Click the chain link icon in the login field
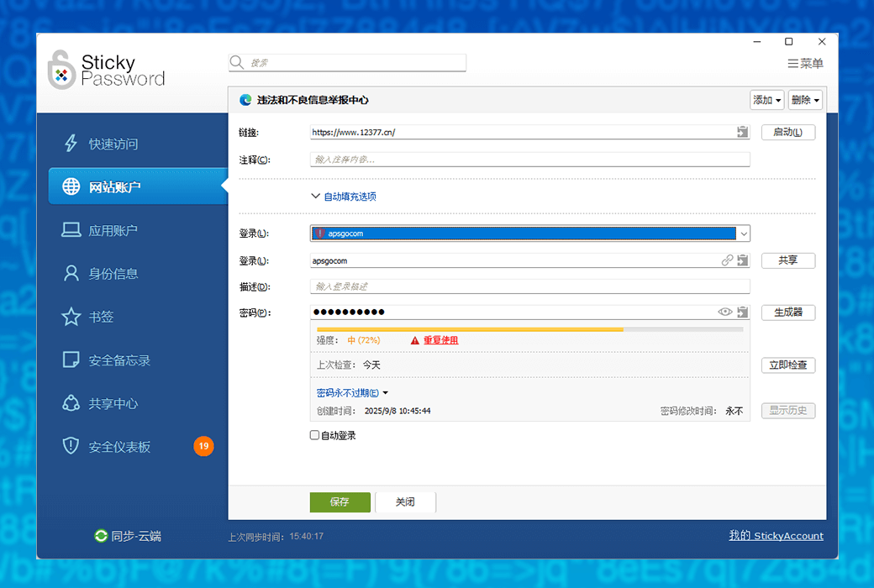 727,260
